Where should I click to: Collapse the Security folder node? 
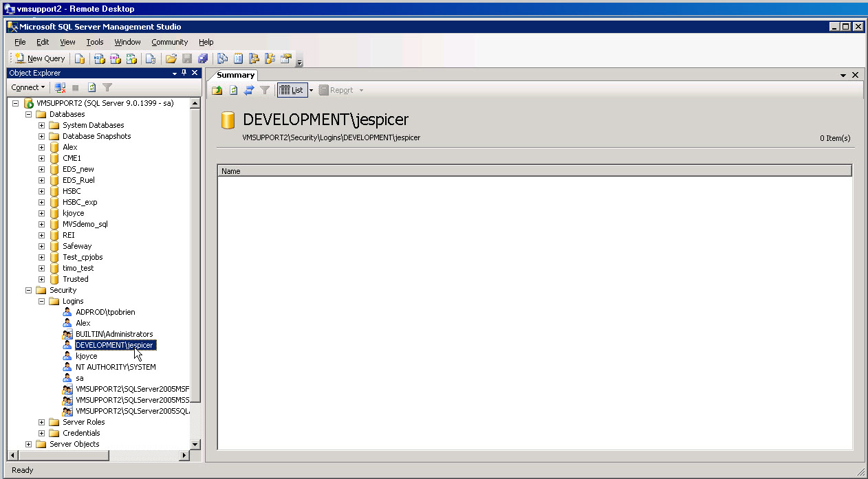(x=28, y=290)
